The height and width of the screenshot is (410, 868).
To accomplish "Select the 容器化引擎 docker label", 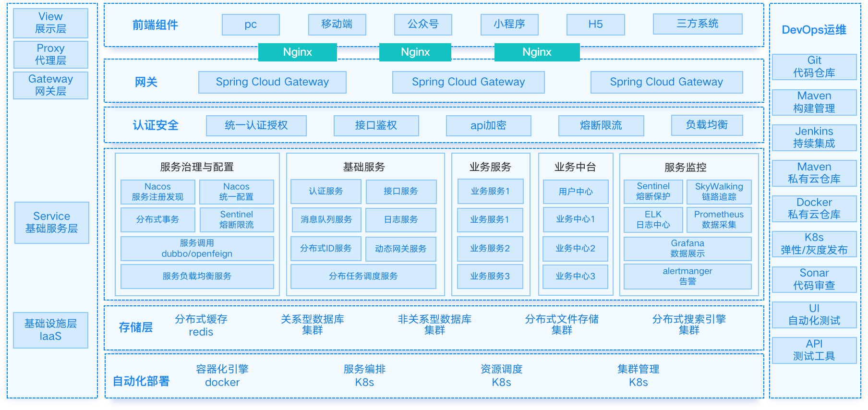I will tap(222, 375).
